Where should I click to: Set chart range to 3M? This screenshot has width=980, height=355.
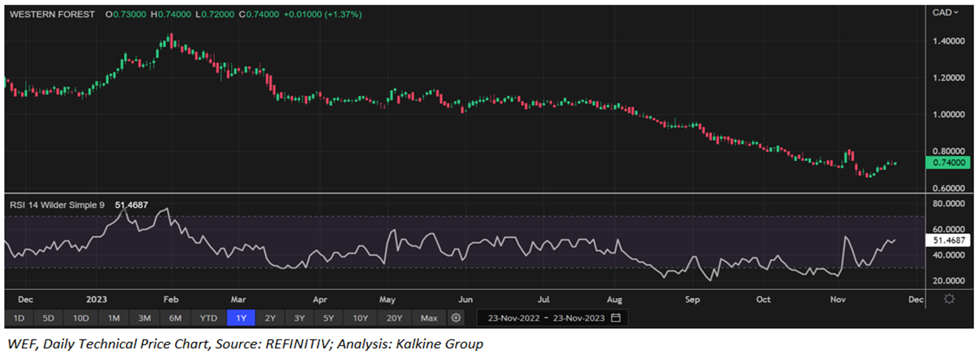[x=144, y=317]
